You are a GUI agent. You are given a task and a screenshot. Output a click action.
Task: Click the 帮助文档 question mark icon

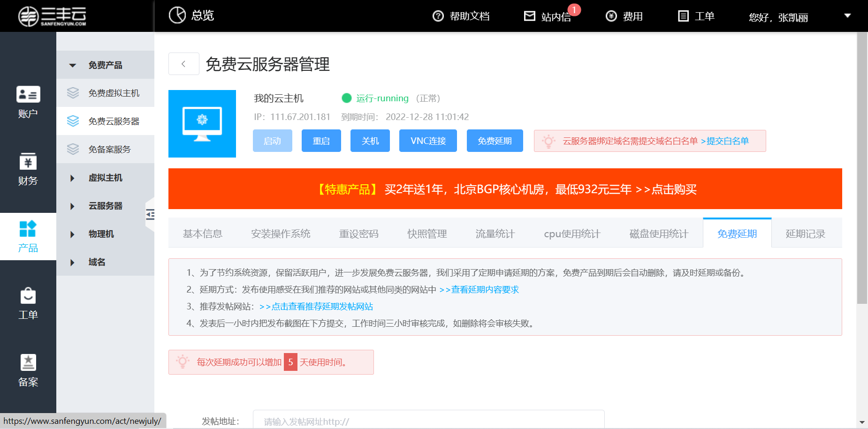(438, 16)
